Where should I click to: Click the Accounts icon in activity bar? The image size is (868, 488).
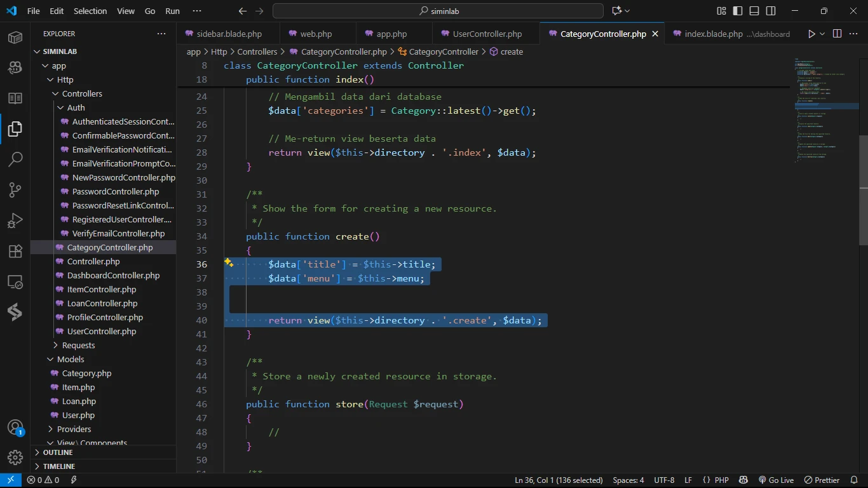coord(15,428)
